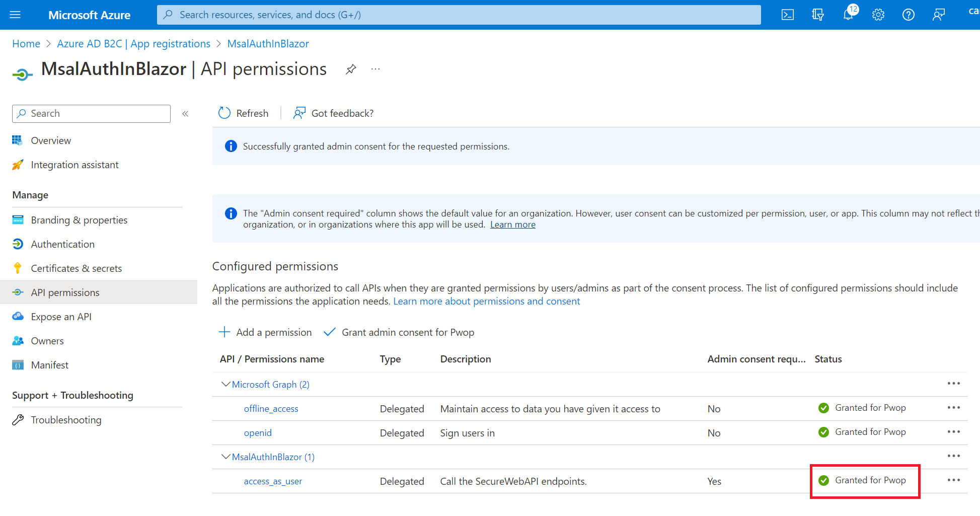This screenshot has height=516, width=980.
Task: Click the Admin consent required column header
Action: click(x=756, y=359)
